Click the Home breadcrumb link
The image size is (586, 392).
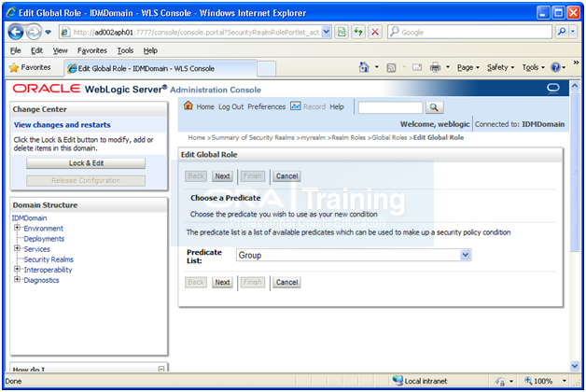tap(197, 137)
